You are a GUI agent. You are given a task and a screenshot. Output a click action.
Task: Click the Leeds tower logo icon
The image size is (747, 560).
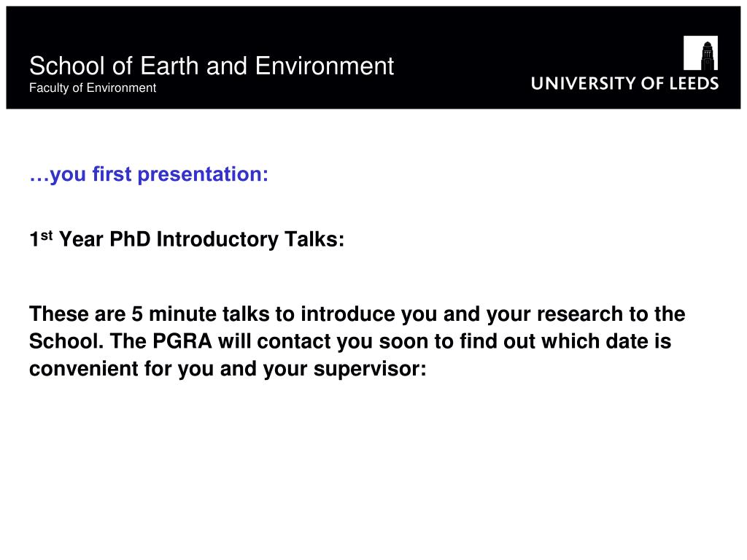click(x=700, y=52)
